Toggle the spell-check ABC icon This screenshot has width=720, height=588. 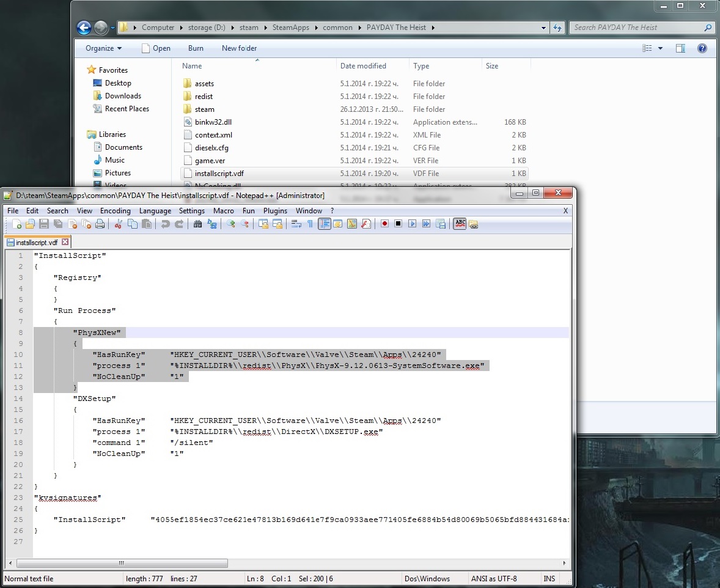click(x=460, y=224)
